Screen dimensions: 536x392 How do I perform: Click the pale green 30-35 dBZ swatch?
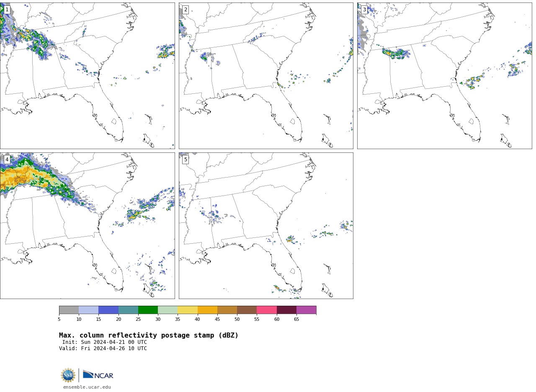pos(167,310)
